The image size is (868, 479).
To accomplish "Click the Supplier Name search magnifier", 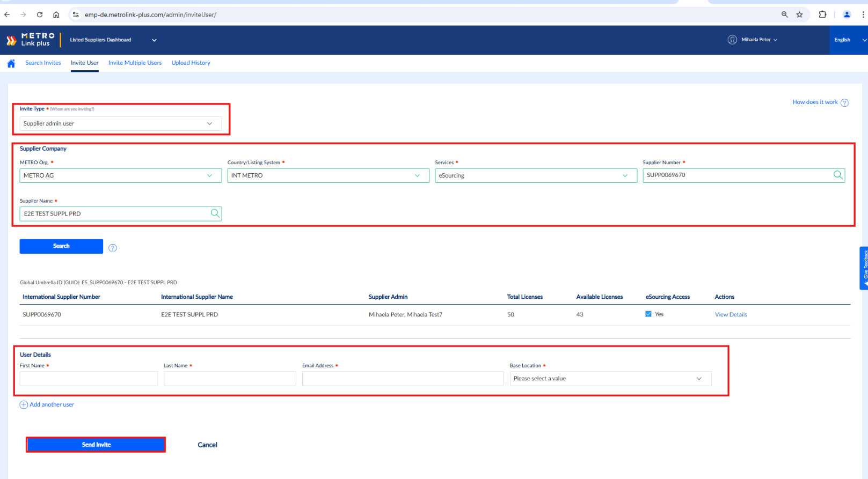I will 215,213.
